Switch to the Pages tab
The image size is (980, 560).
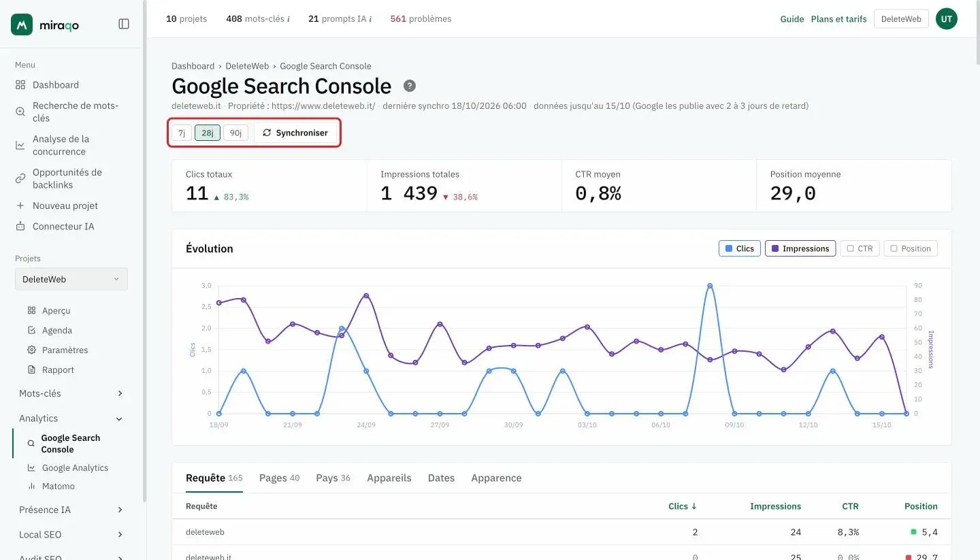[279, 478]
